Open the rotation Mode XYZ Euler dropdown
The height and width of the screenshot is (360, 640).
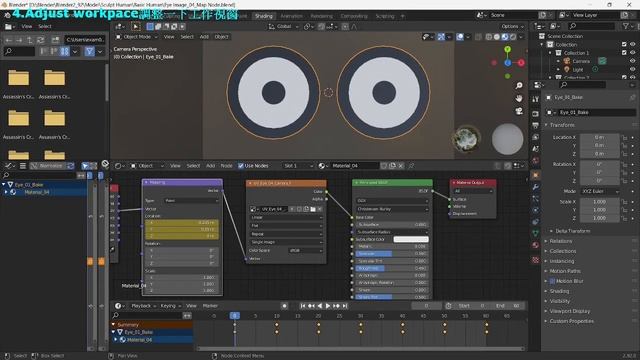600,191
